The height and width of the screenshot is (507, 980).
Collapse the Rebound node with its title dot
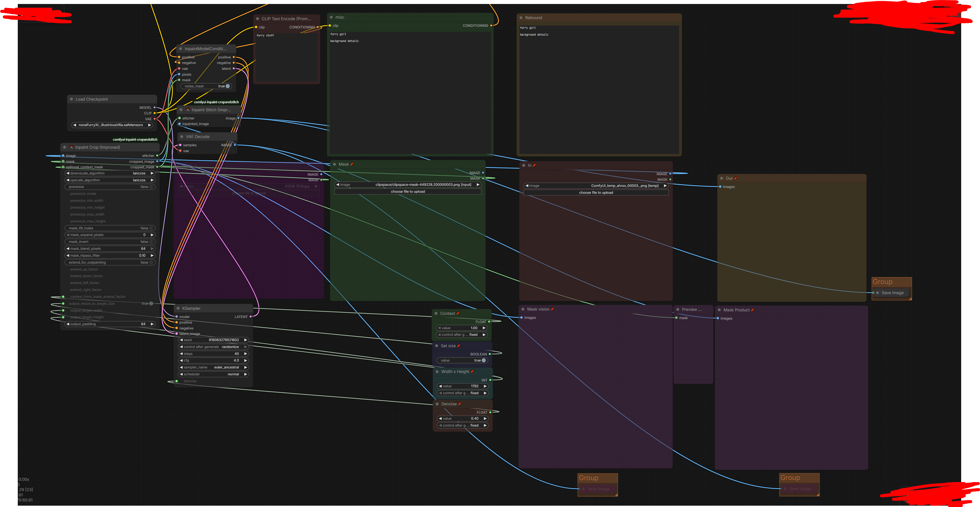(521, 18)
